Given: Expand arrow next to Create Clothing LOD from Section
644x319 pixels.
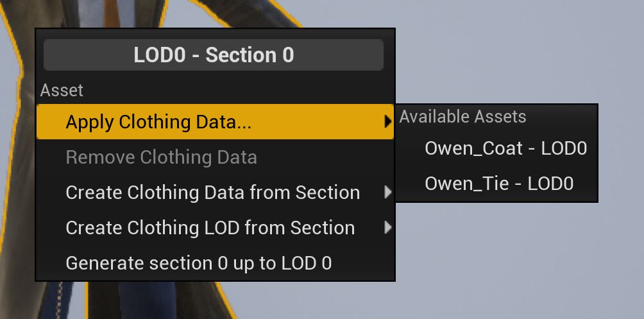Looking at the screenshot, I should tap(387, 228).
